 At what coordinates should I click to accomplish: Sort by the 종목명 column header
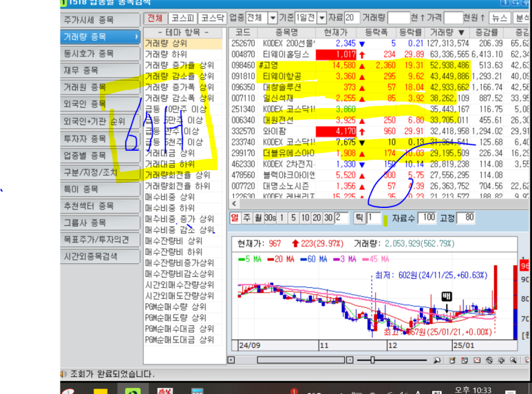pos(286,32)
